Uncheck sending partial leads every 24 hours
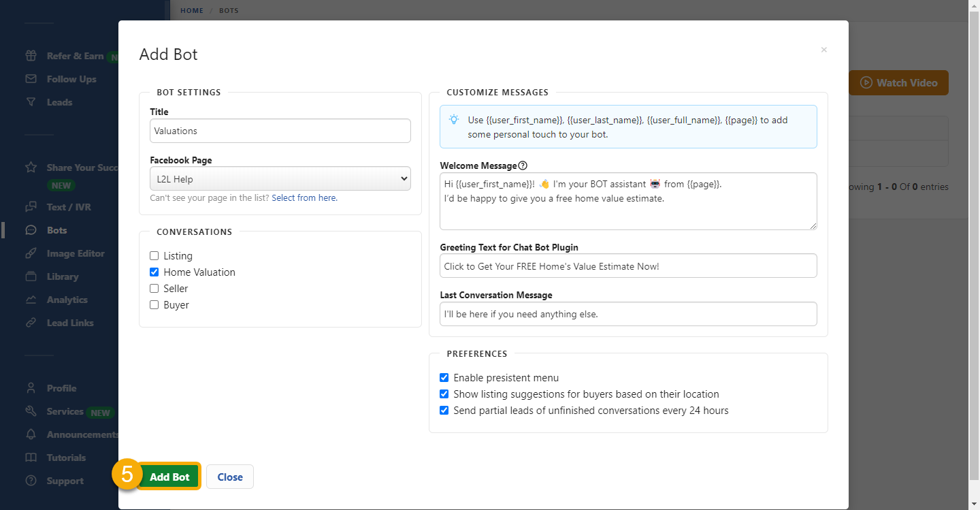 (444, 410)
